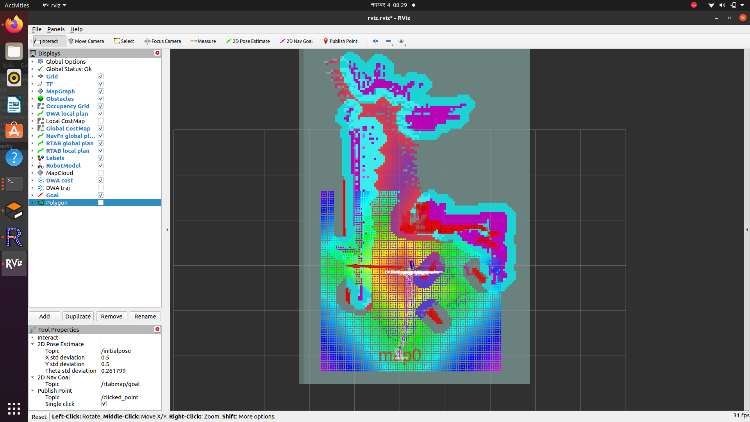
Task: Open the File menu
Action: (x=37, y=29)
